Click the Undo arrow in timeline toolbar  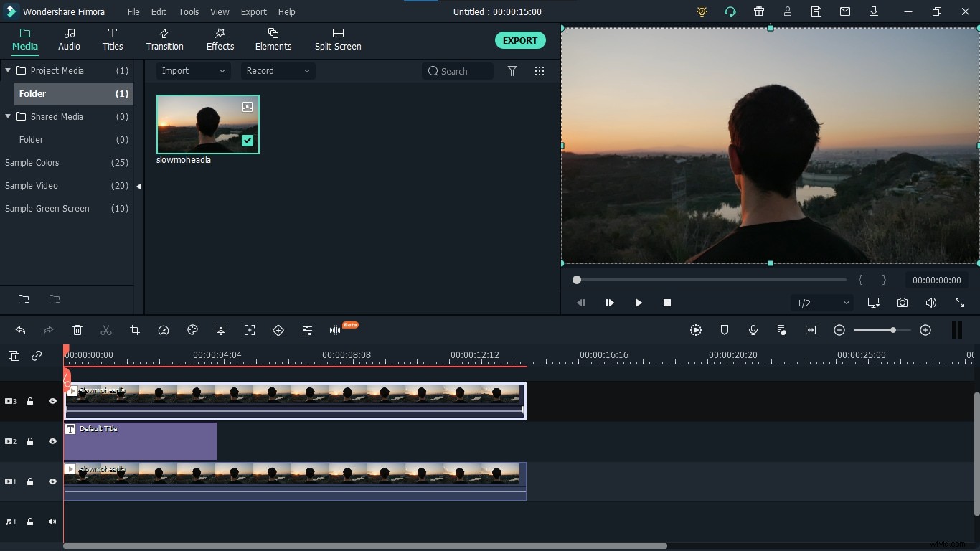tap(20, 330)
